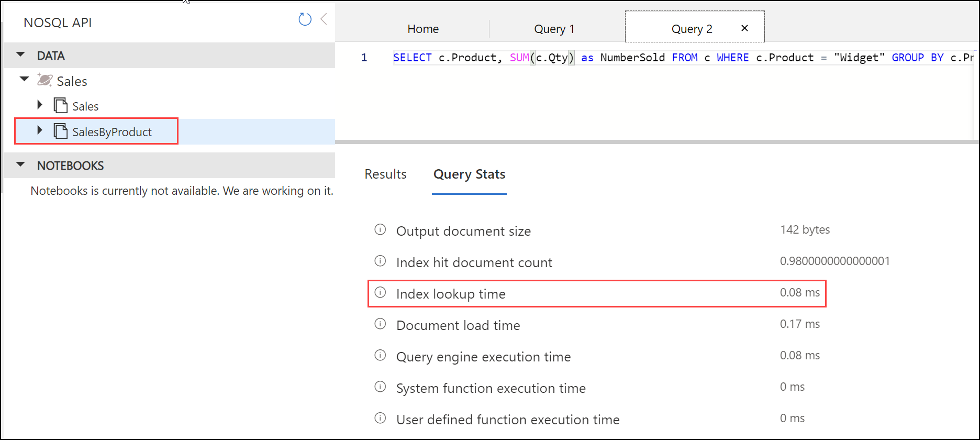Image resolution: width=980 pixels, height=440 pixels.
Task: Click the Output document size label
Action: [x=463, y=231]
